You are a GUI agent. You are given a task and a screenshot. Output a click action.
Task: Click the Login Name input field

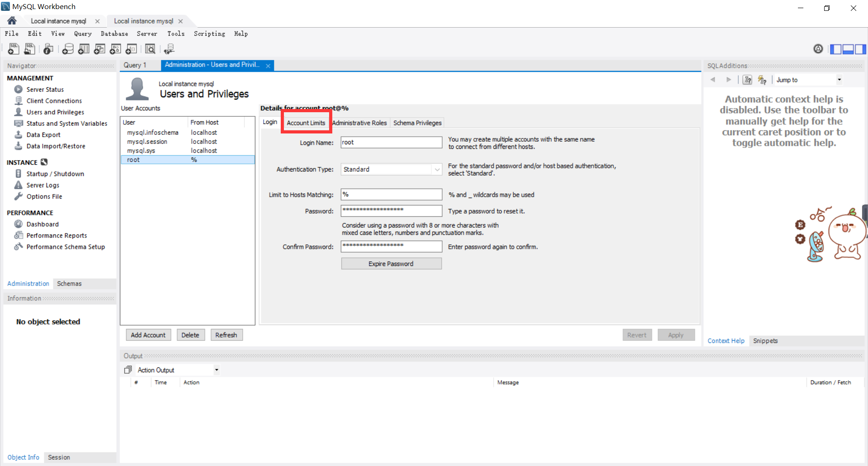[x=392, y=143]
